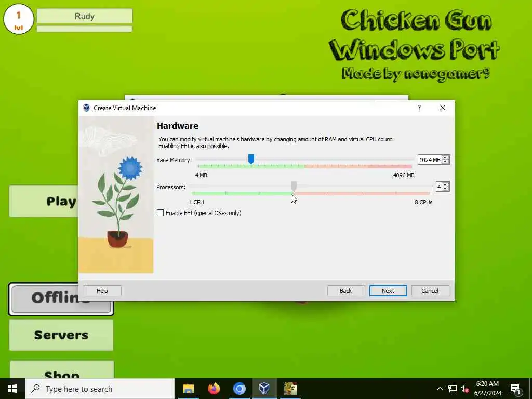Viewport: 532px width, 399px height.
Task: Click the VirtualBox icon in the dialog title bar
Action: coord(87,108)
